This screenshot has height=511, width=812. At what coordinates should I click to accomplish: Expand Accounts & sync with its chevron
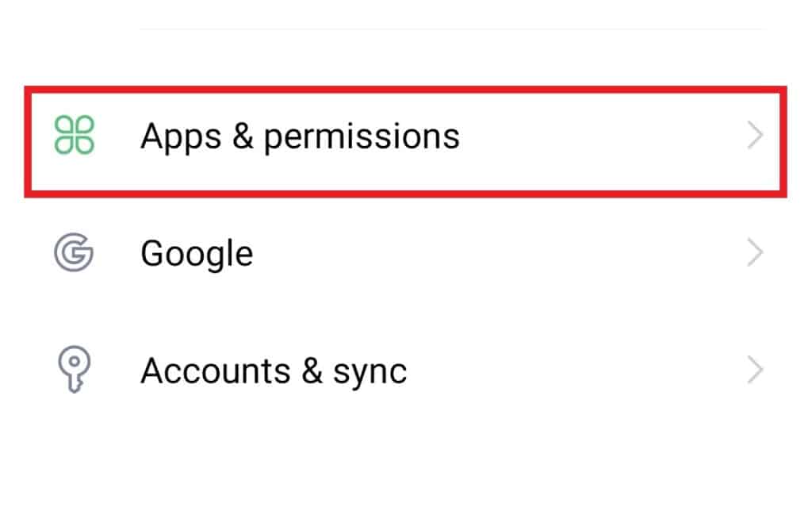(755, 370)
